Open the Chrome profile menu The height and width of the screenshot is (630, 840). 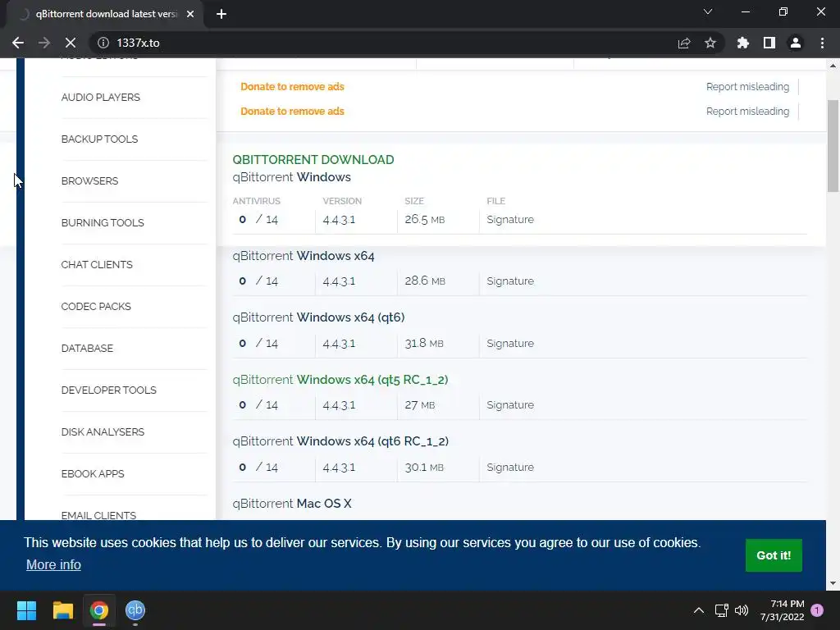[x=796, y=43]
